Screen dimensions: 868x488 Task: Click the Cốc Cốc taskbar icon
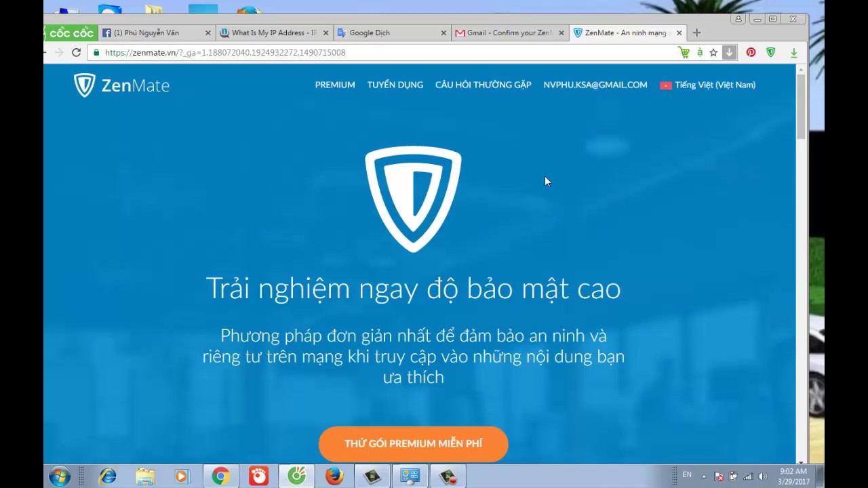tap(296, 476)
